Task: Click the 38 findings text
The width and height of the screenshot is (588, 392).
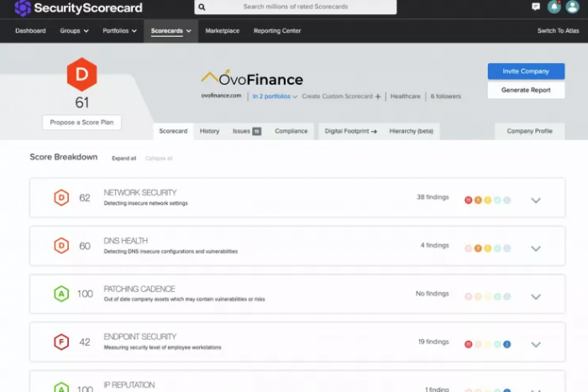Action: coord(433,197)
